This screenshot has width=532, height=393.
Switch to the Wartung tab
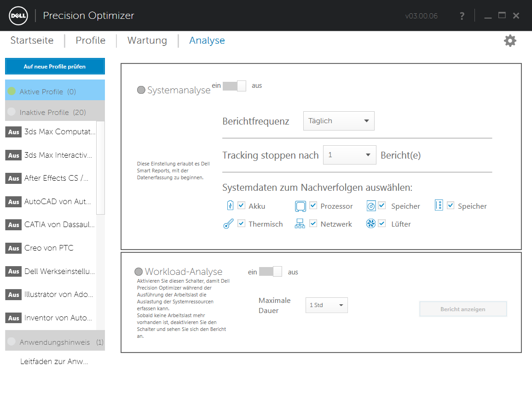pos(147,40)
